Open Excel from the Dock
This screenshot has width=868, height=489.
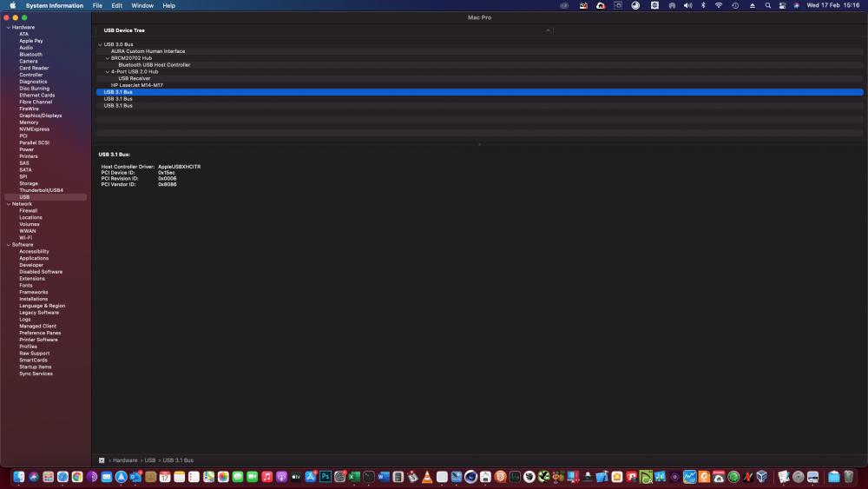[354, 477]
